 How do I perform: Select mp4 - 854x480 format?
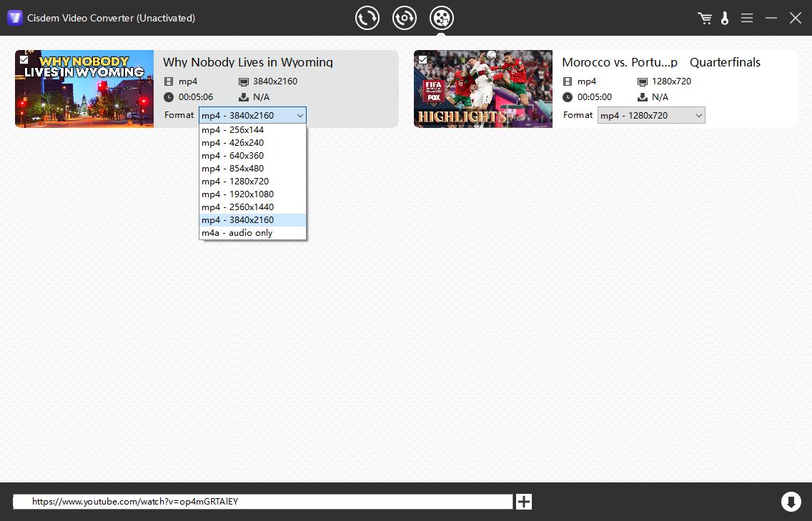(x=253, y=169)
